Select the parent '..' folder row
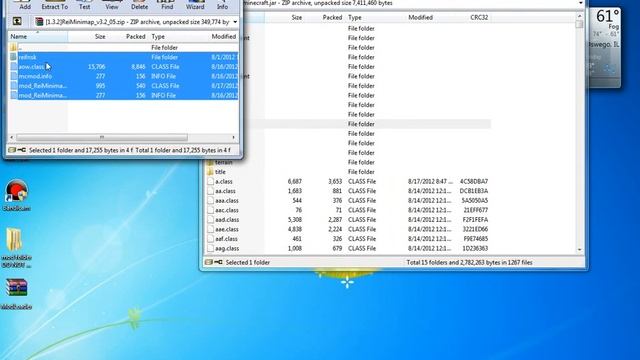Screen dimensions: 640x360 (x=124, y=48)
